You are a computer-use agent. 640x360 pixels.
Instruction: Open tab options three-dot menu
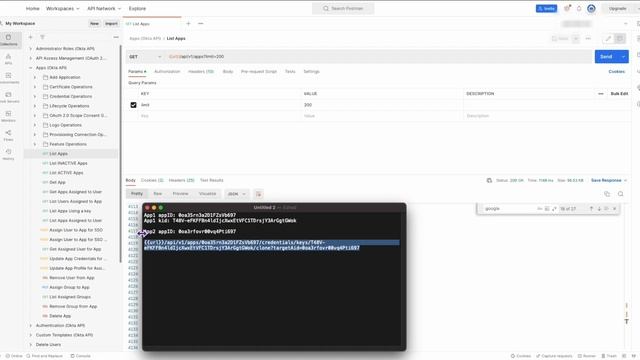click(200, 24)
